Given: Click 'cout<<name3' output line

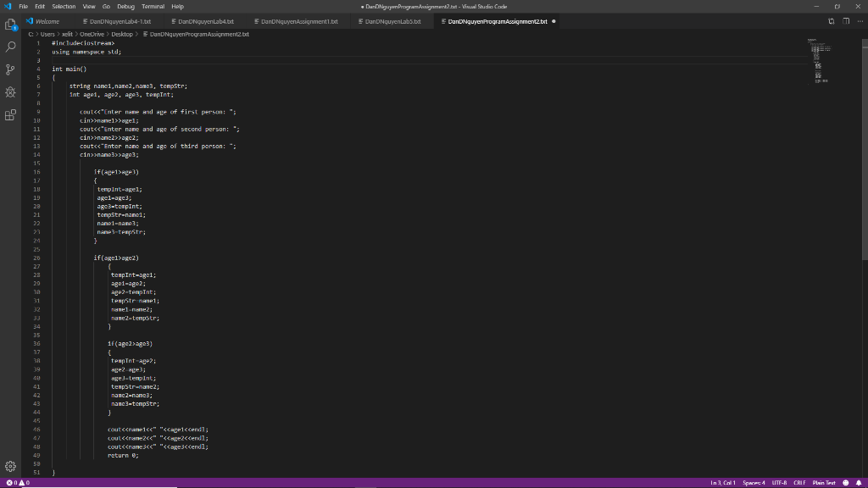Looking at the screenshot, I should pyautogui.click(x=158, y=446).
